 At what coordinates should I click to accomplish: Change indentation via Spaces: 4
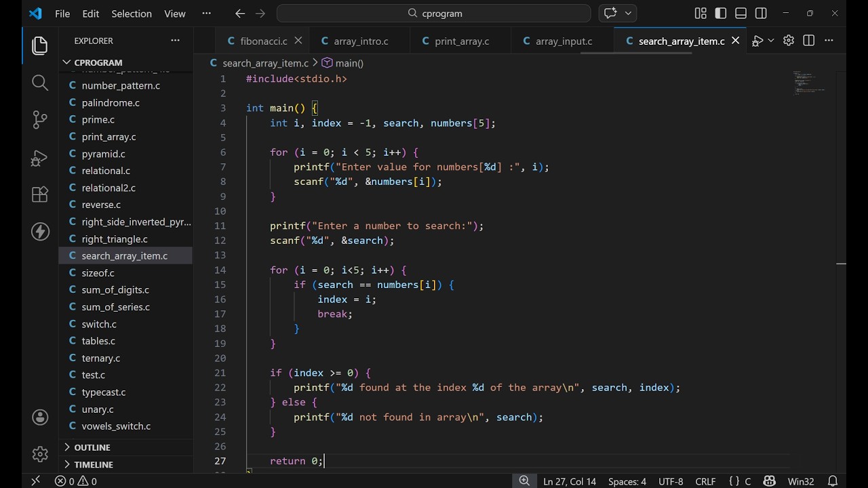627,481
